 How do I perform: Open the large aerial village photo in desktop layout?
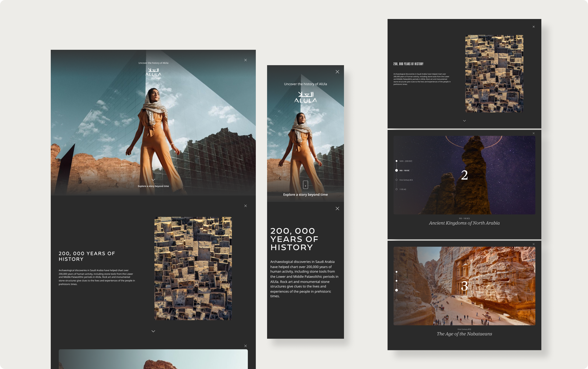coord(193,268)
